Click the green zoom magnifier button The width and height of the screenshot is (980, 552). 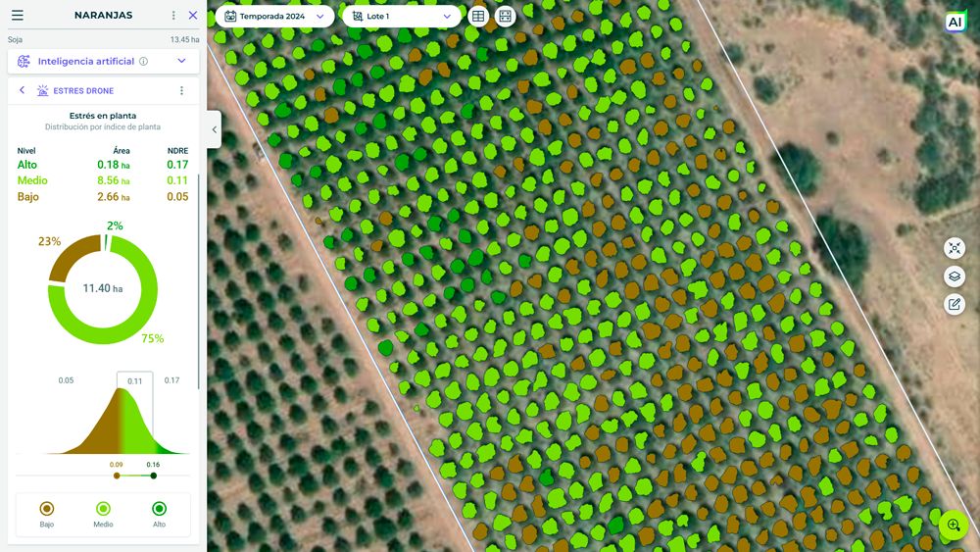pos(953,526)
